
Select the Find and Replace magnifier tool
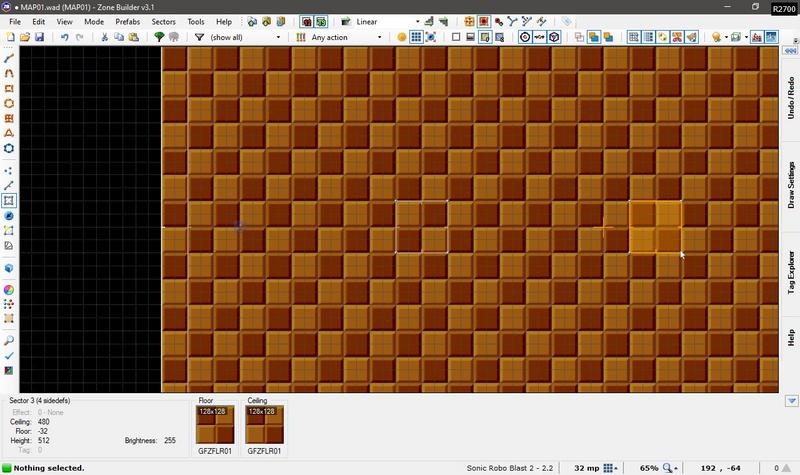(x=9, y=340)
